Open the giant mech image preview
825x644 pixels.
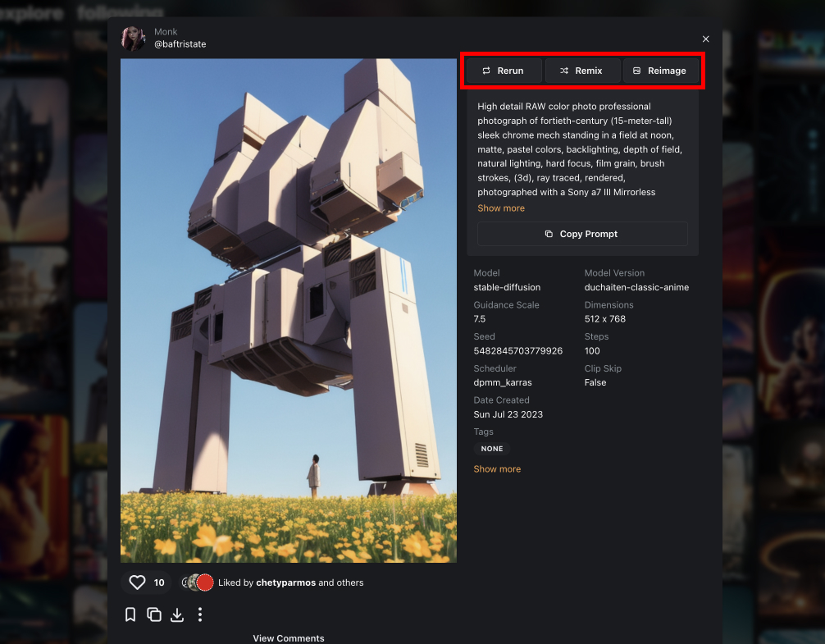click(289, 310)
